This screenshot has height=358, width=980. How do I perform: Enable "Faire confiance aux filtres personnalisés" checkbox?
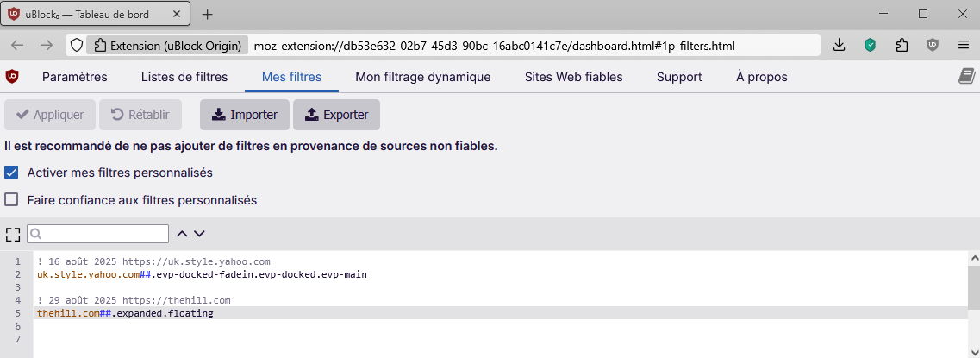point(12,200)
